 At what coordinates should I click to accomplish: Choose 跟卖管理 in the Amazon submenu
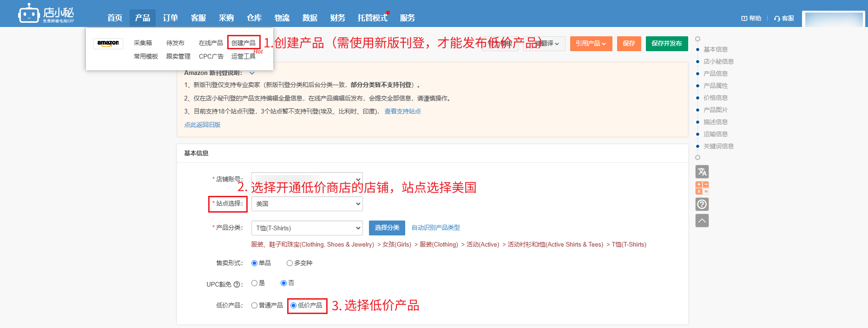click(178, 56)
